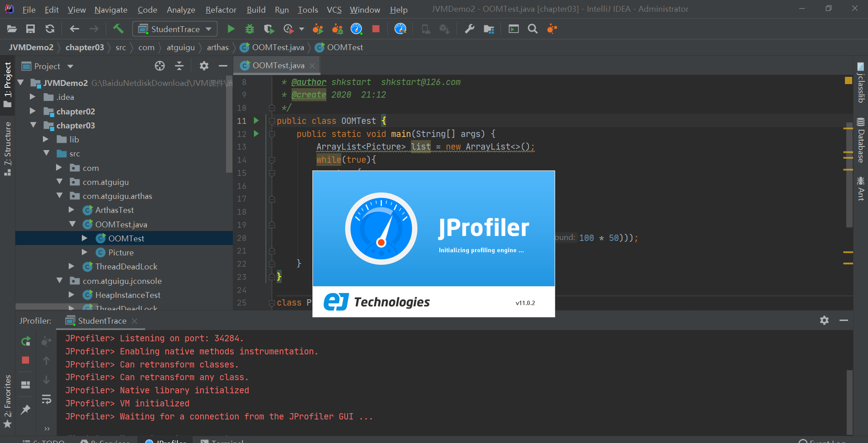The image size is (868, 443).
Task: Click the console down arrow icon
Action: pyautogui.click(x=46, y=380)
